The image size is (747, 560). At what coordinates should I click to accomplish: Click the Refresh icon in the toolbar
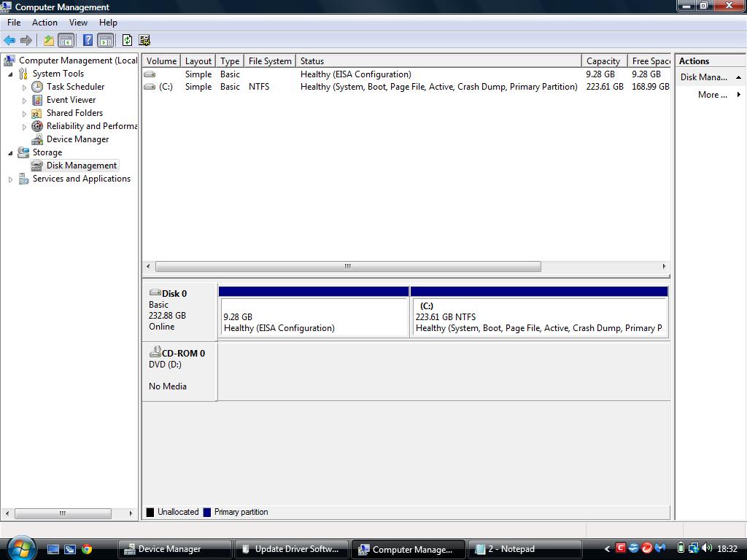pos(127,41)
